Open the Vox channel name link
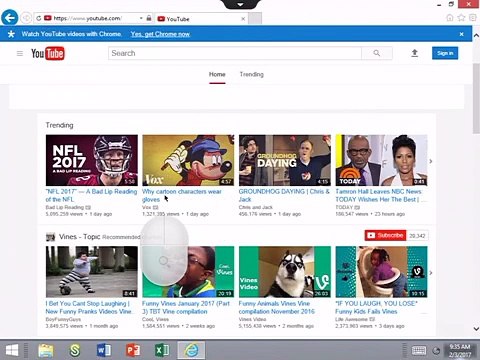 pos(147,207)
